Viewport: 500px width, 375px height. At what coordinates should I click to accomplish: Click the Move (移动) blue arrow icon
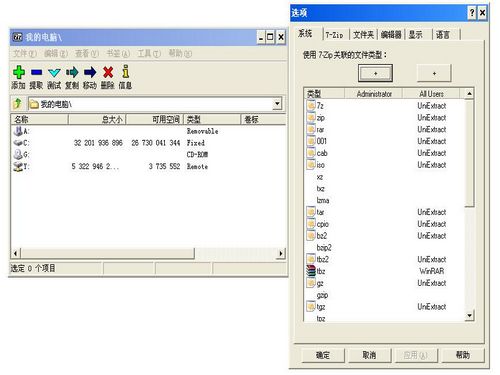click(90, 72)
